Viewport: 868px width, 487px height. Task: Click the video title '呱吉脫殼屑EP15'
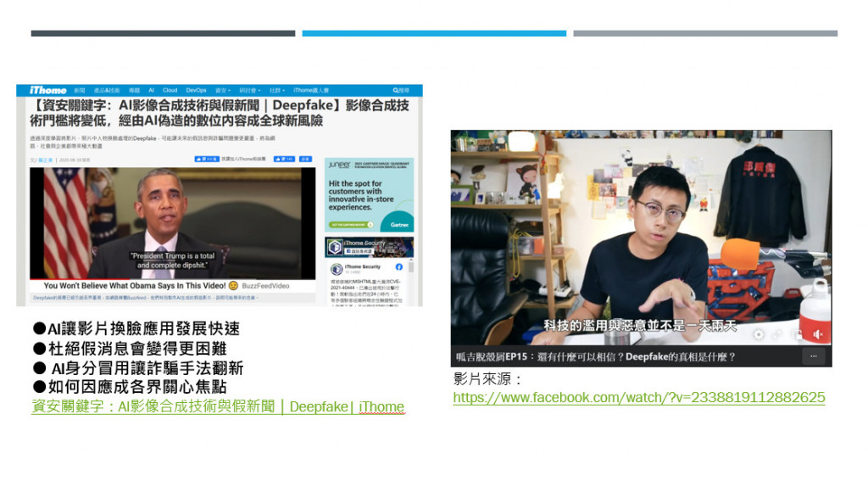tap(595, 357)
